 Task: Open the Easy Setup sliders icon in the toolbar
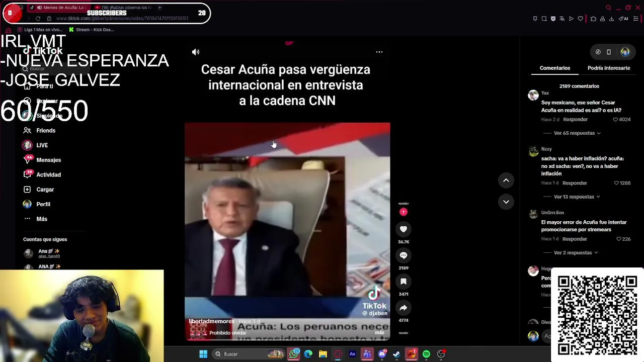[x=636, y=19]
